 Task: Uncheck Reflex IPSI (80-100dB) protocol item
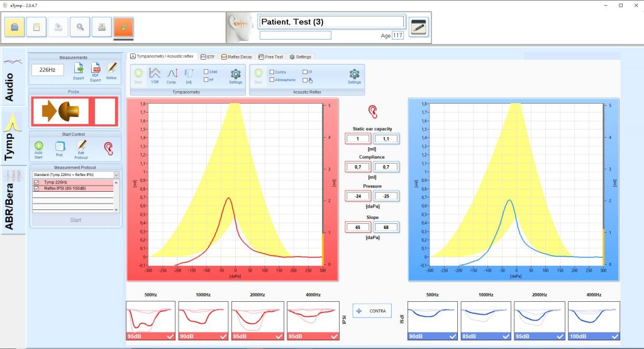(x=36, y=188)
